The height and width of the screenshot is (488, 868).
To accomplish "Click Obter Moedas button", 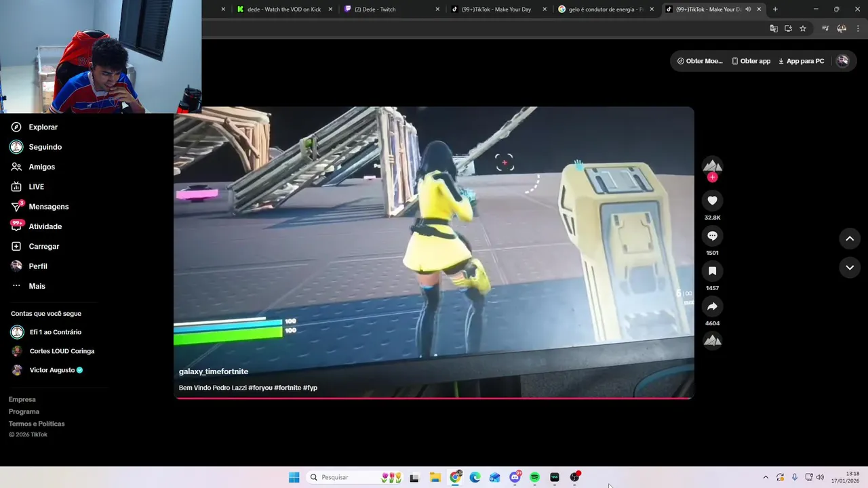I will (x=700, y=61).
